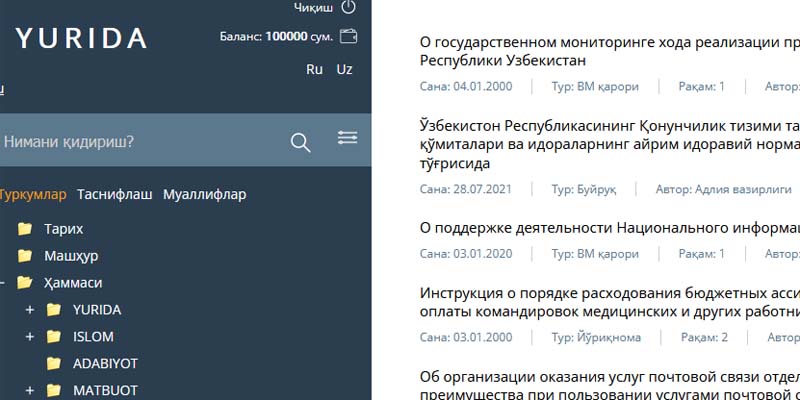Open document Об организации оказания услуг почтовой
800x400 pixels.
point(610,385)
